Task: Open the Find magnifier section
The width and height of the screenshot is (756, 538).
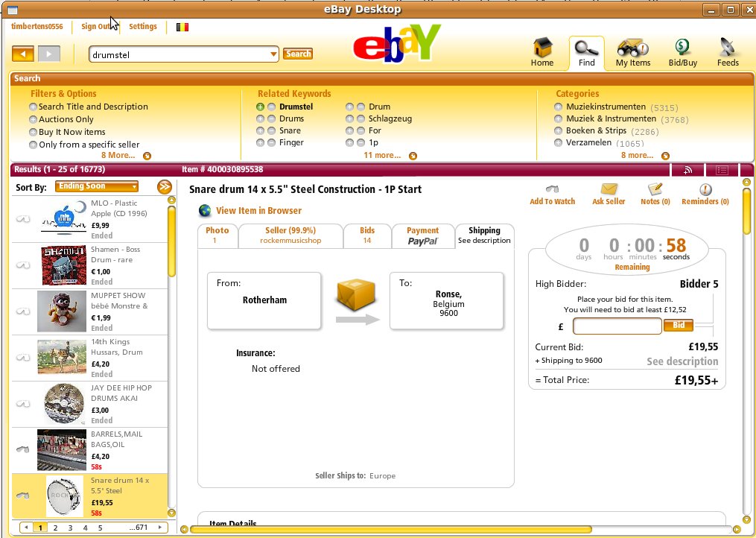Action: (586, 53)
